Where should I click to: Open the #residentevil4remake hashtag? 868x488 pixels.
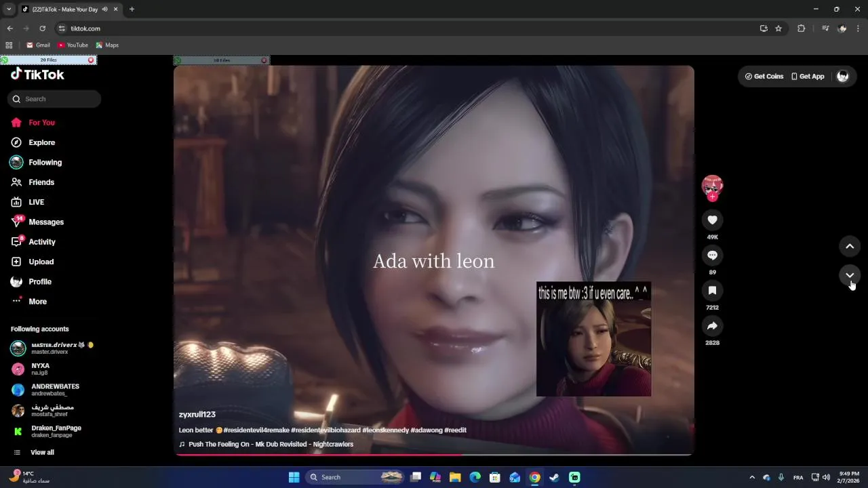tap(256, 430)
